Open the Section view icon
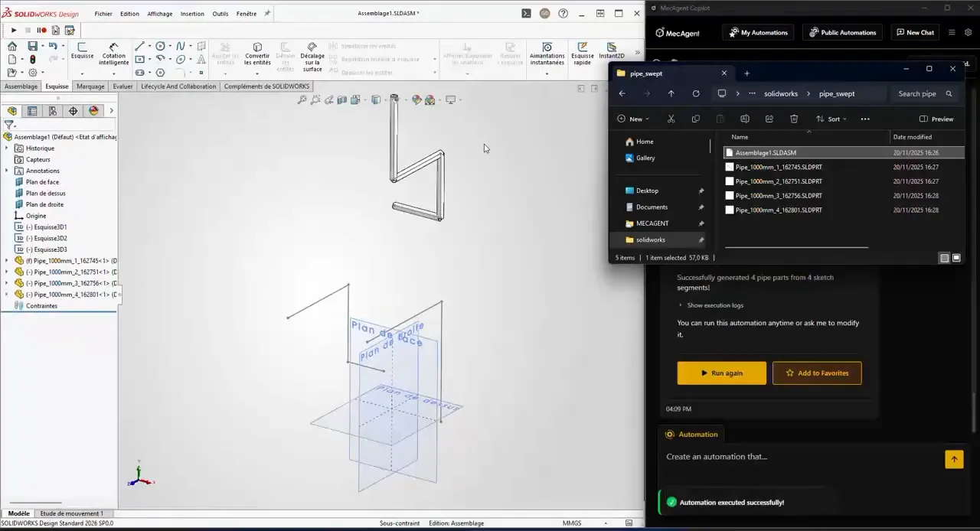 [x=341, y=99]
